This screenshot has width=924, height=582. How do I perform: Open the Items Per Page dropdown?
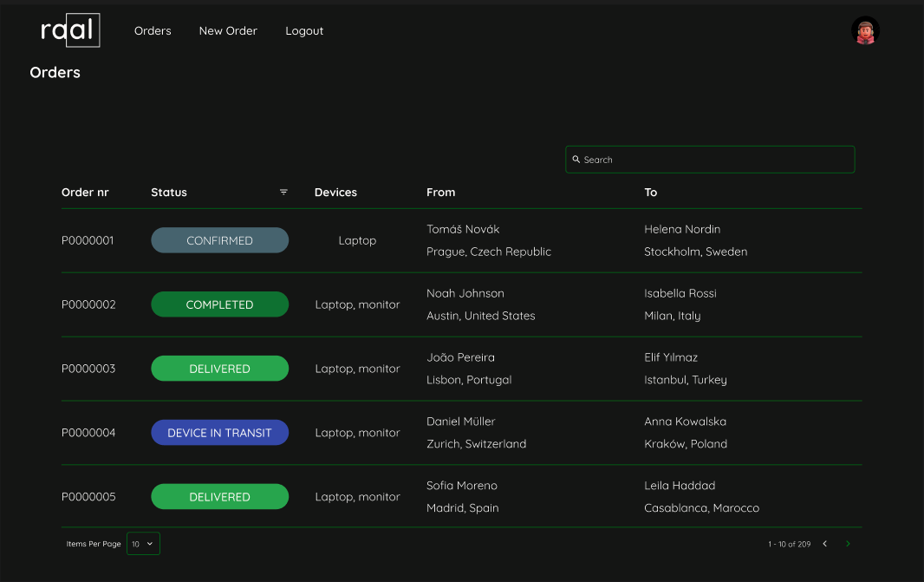pos(143,544)
